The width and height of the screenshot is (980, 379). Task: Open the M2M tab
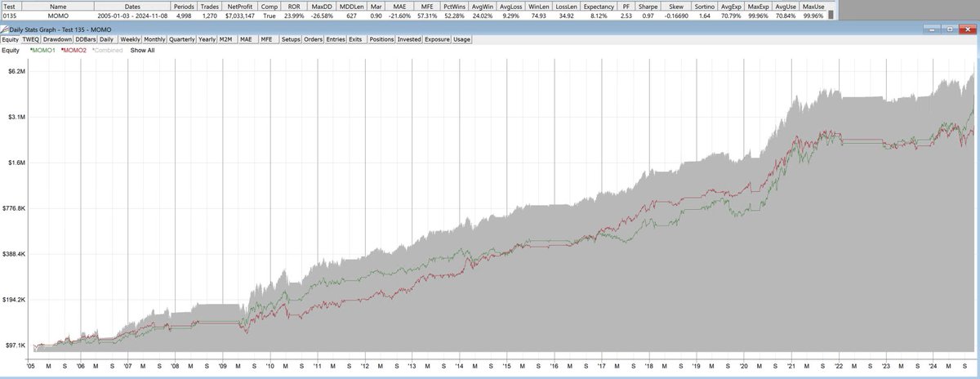(228, 38)
